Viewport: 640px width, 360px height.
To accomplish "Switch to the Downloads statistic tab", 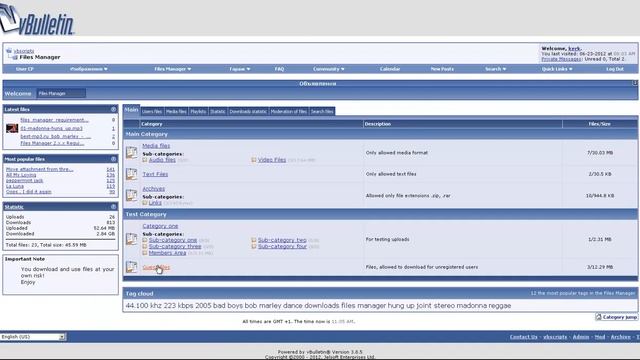I will [x=248, y=111].
